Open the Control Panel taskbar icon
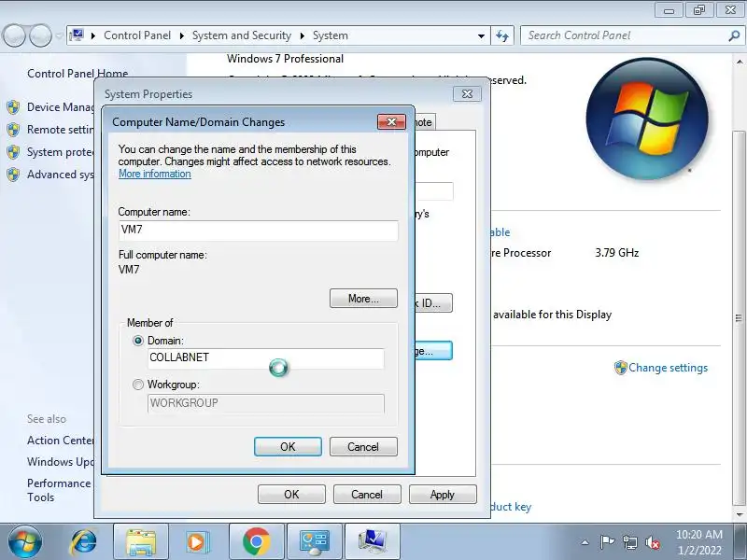This screenshot has height=560, width=747. point(315,542)
